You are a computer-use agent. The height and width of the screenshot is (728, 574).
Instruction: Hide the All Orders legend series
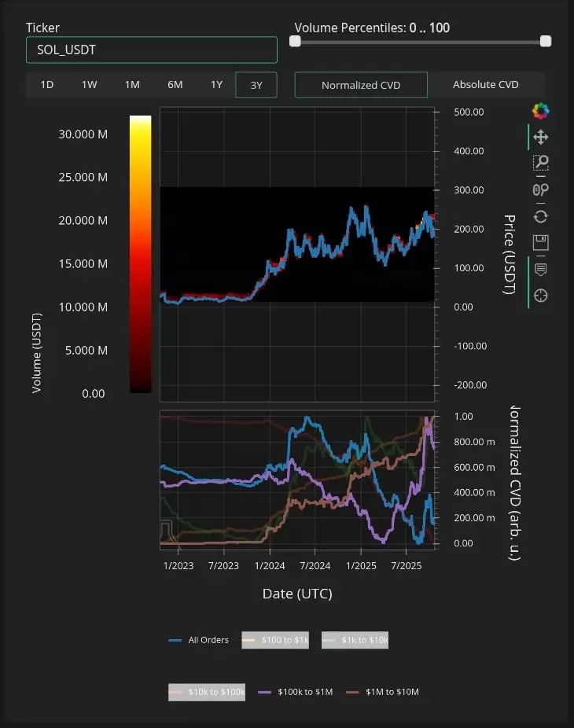[199, 640]
